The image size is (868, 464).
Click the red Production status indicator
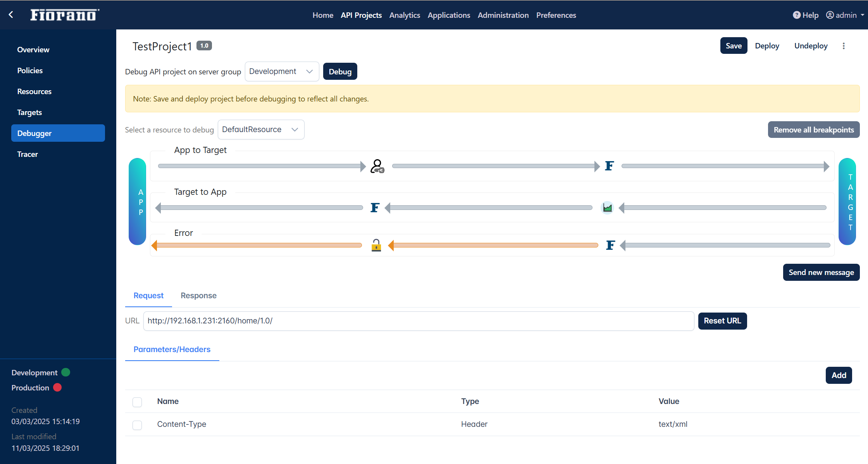coord(57,387)
